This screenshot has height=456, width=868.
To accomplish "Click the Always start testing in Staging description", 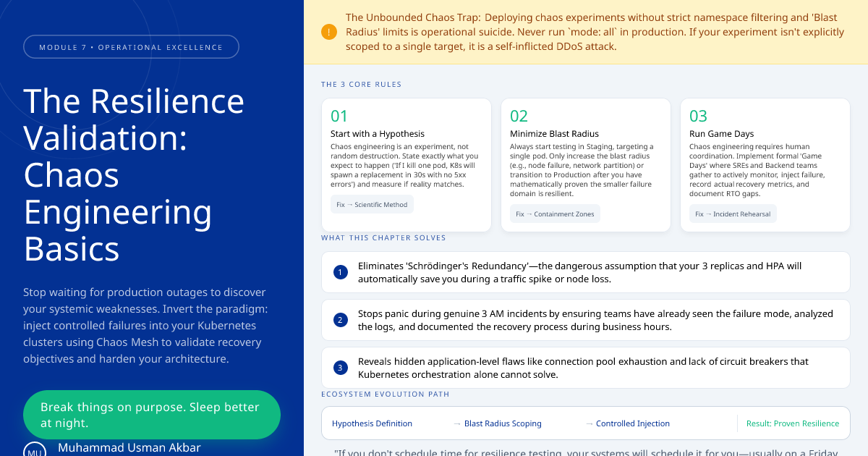I will pyautogui.click(x=582, y=170).
